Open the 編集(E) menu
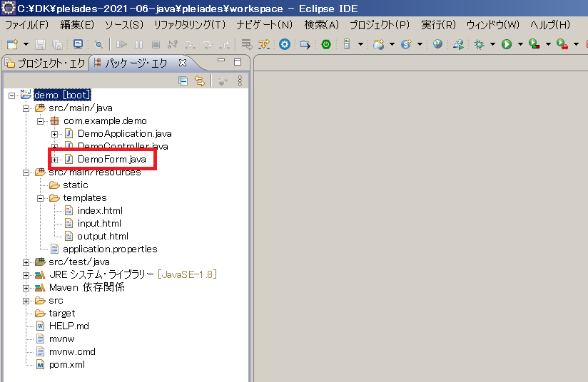 pos(77,25)
